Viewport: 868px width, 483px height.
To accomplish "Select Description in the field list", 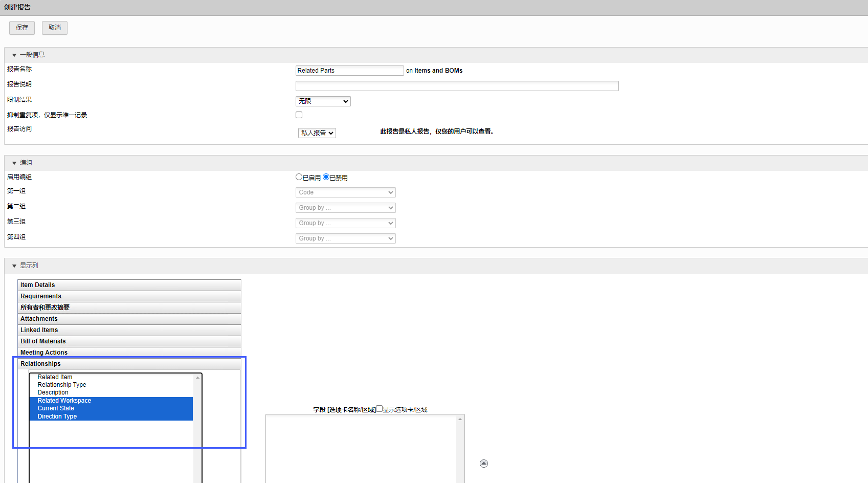I will tap(111, 392).
